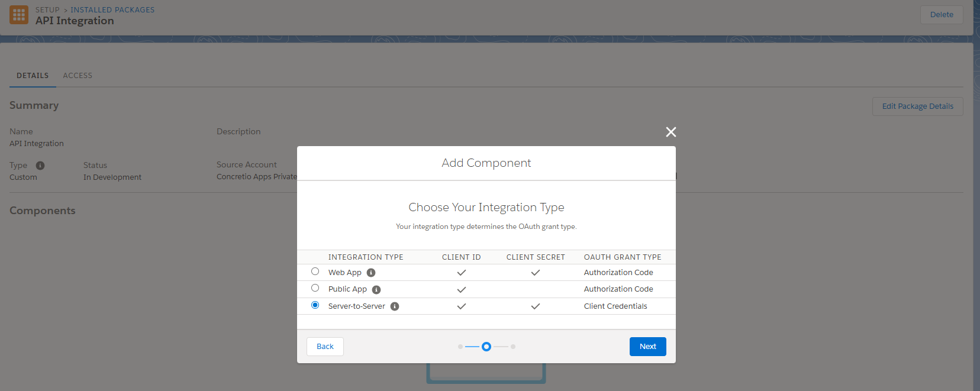Open the Details tab
Viewport: 980px width, 391px height.
tap(33, 76)
